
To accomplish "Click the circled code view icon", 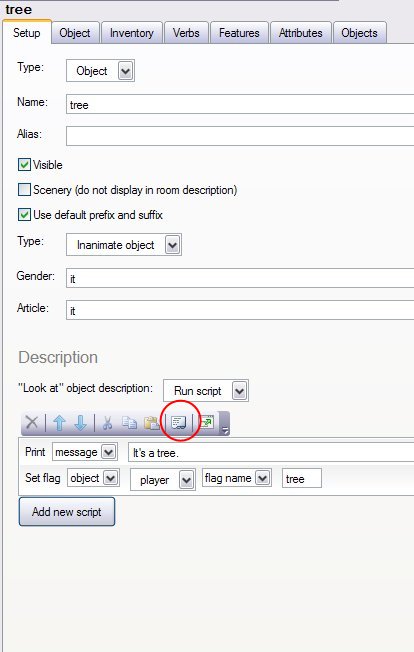I will pos(179,423).
